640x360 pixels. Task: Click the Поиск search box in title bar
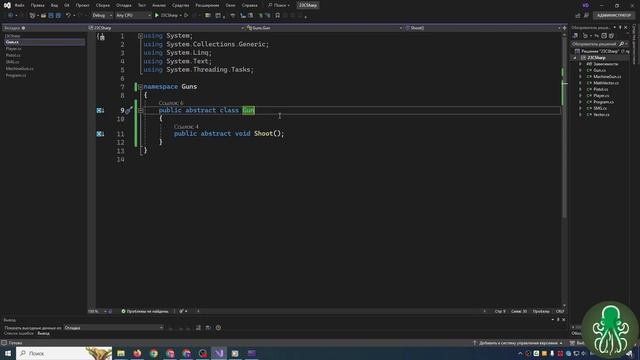[279, 5]
